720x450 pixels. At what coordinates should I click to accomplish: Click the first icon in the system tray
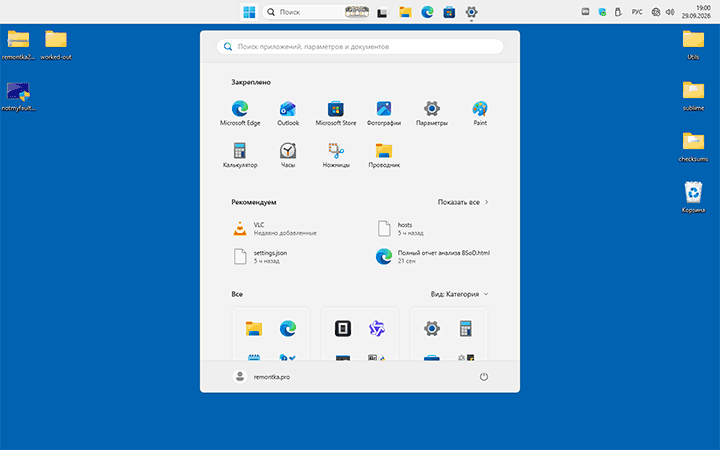coord(585,12)
